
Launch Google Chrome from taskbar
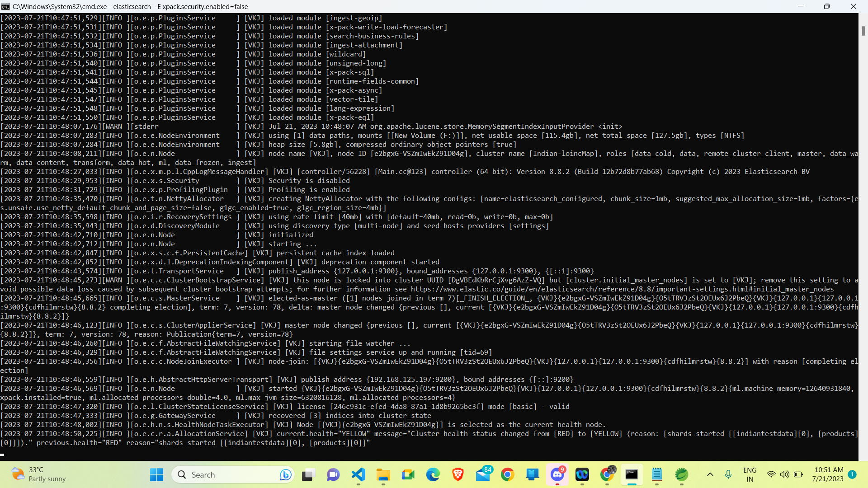click(x=508, y=474)
